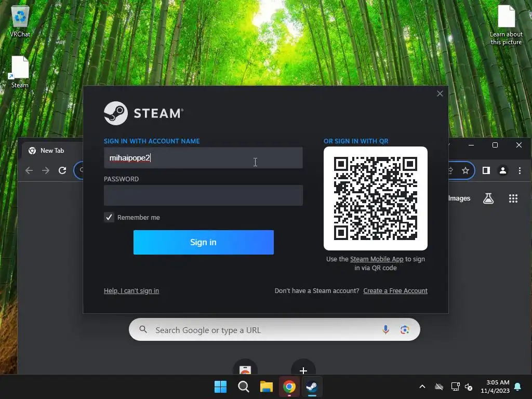This screenshot has height=399, width=532.
Task: Expand the hidden tray icons chevron
Action: click(x=422, y=387)
